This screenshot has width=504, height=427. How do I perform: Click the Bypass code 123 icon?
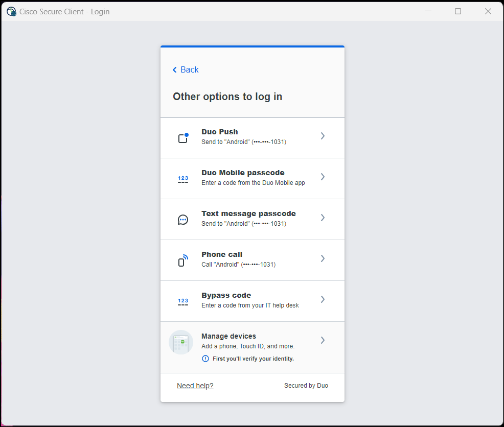tap(183, 302)
